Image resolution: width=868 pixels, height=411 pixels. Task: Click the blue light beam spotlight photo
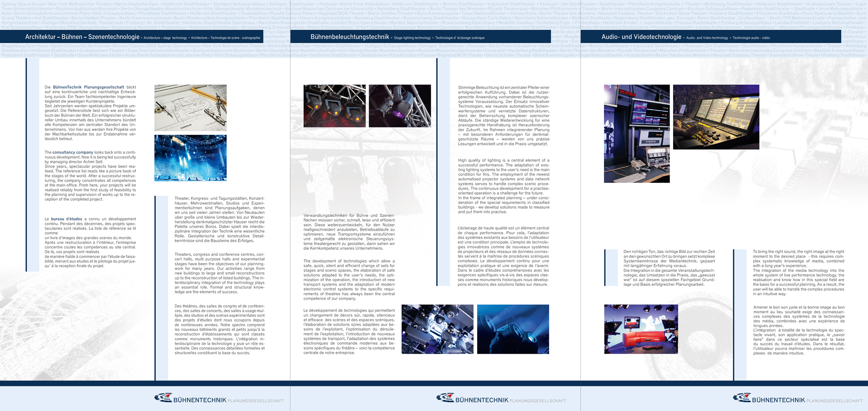pos(513,329)
